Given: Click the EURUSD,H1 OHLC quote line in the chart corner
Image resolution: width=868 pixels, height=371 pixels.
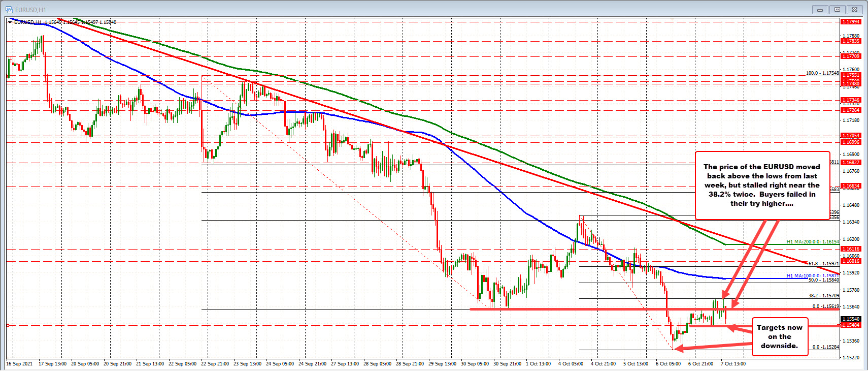Looking at the screenshot, I should (x=65, y=22).
